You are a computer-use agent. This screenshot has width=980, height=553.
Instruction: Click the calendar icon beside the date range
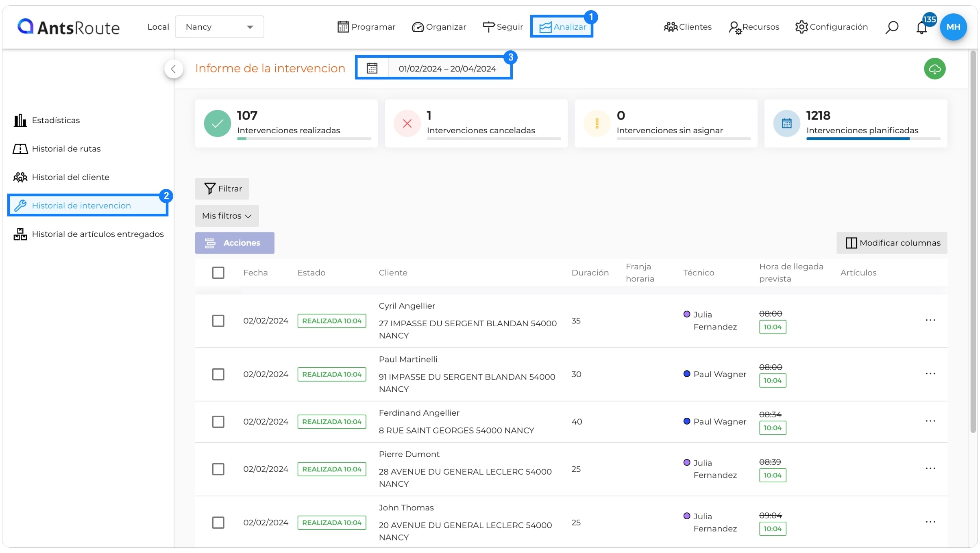click(372, 68)
